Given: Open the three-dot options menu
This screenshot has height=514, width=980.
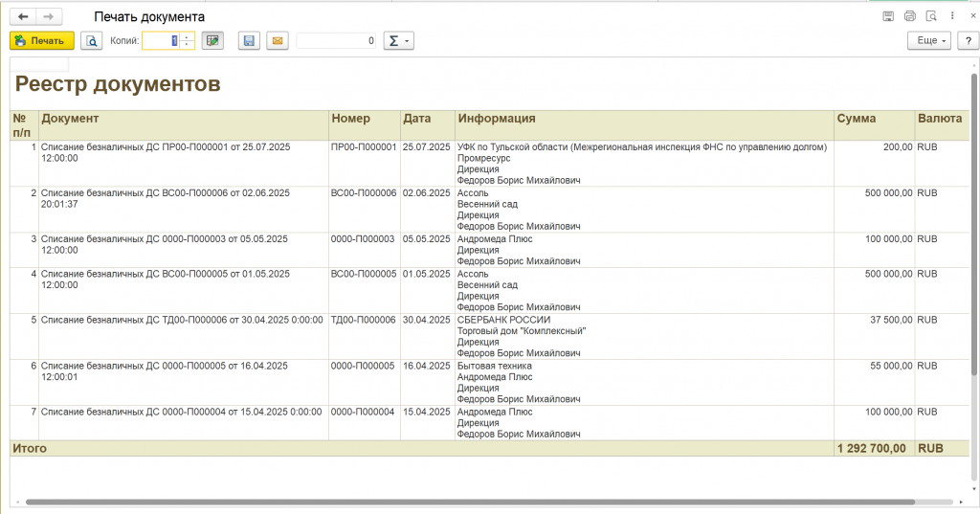Looking at the screenshot, I should (952, 16).
